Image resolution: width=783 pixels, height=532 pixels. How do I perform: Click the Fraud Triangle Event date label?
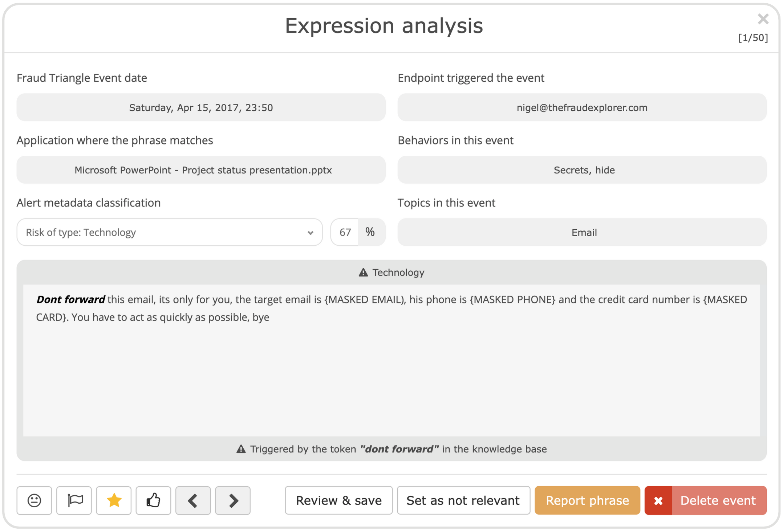(x=82, y=78)
